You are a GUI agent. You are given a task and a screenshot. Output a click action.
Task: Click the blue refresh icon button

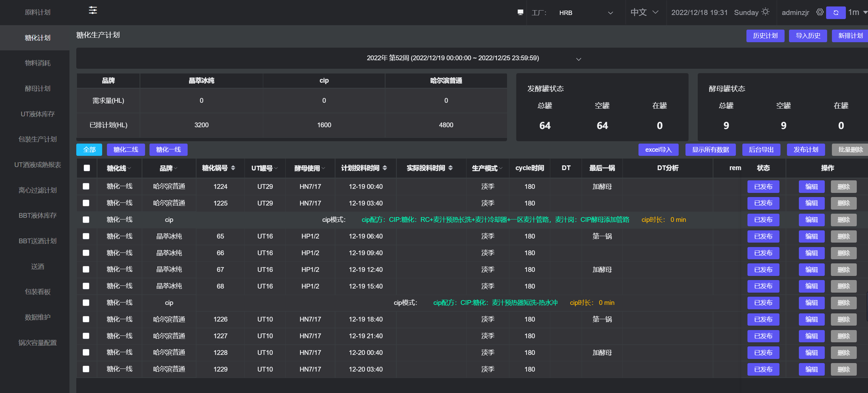click(x=836, y=13)
